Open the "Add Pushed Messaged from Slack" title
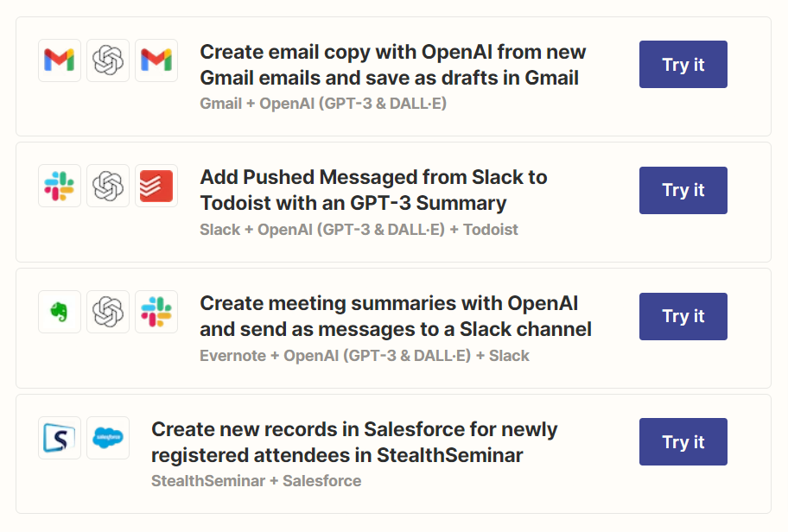This screenshot has height=532, width=788. coord(373,190)
